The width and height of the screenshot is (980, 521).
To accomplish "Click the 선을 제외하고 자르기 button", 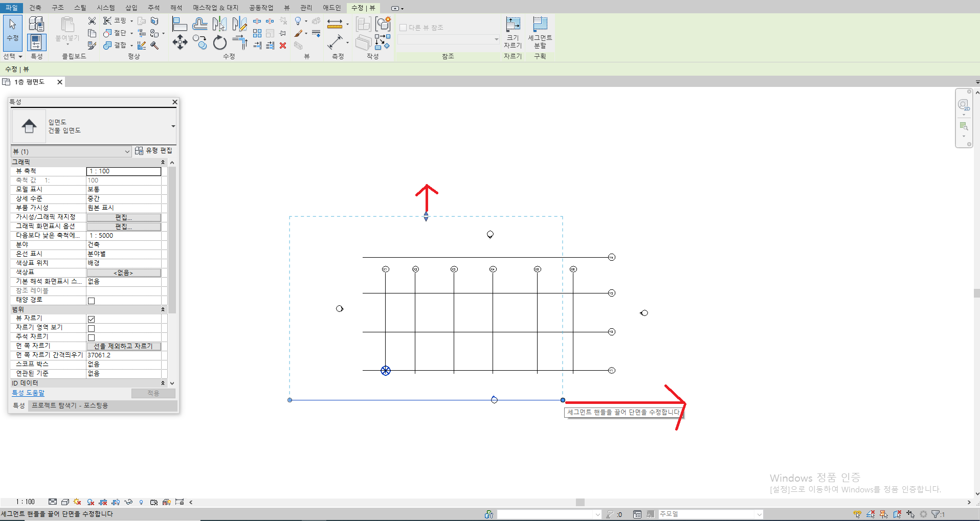I will pos(124,346).
